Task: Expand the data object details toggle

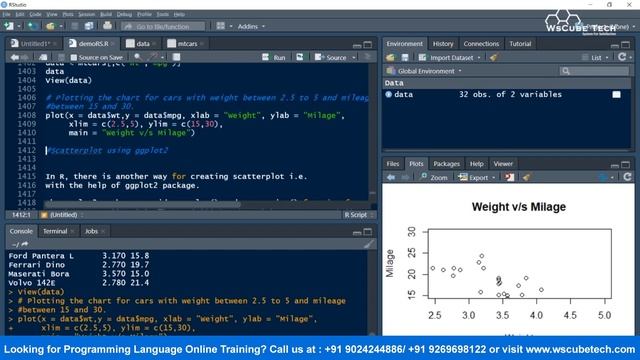Action: [389, 95]
